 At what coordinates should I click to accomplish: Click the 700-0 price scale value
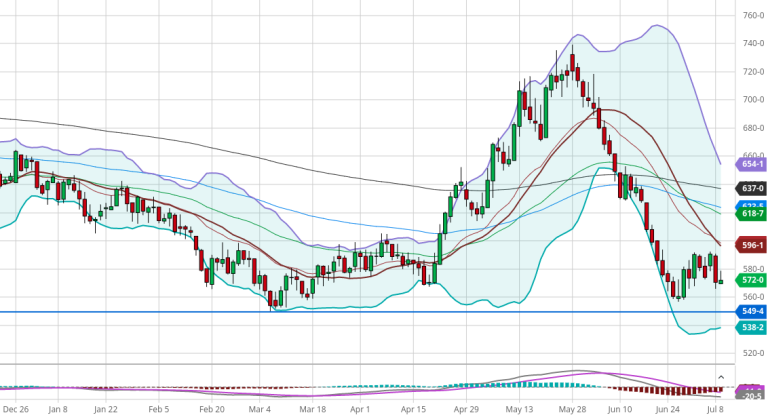[752, 100]
